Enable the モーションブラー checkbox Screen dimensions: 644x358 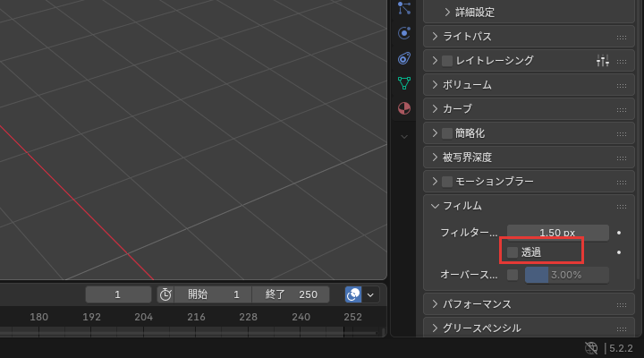click(x=447, y=182)
